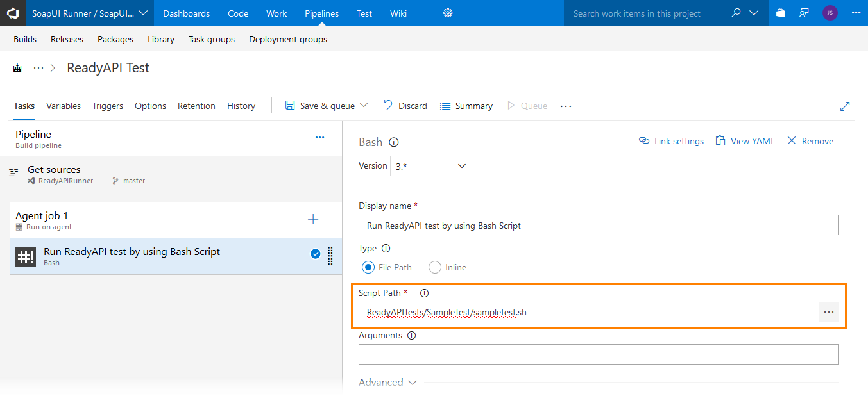Click the Azure DevOps logo
868x396 pixels.
click(x=13, y=13)
